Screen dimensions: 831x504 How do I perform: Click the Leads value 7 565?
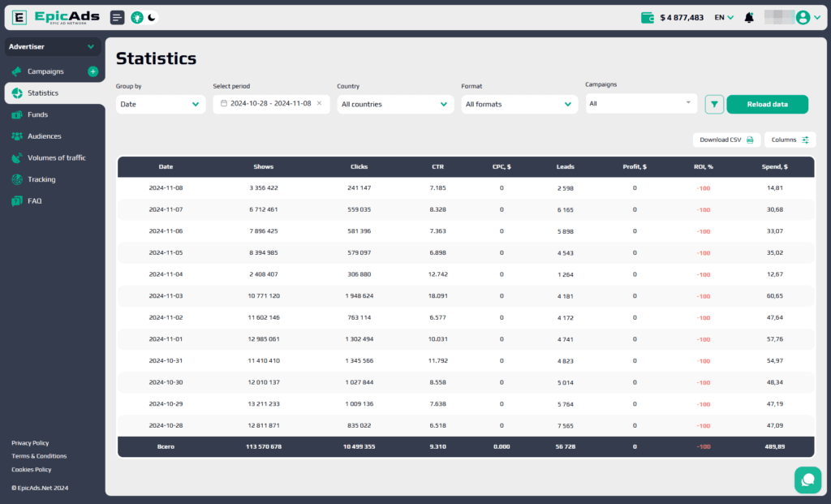566,426
